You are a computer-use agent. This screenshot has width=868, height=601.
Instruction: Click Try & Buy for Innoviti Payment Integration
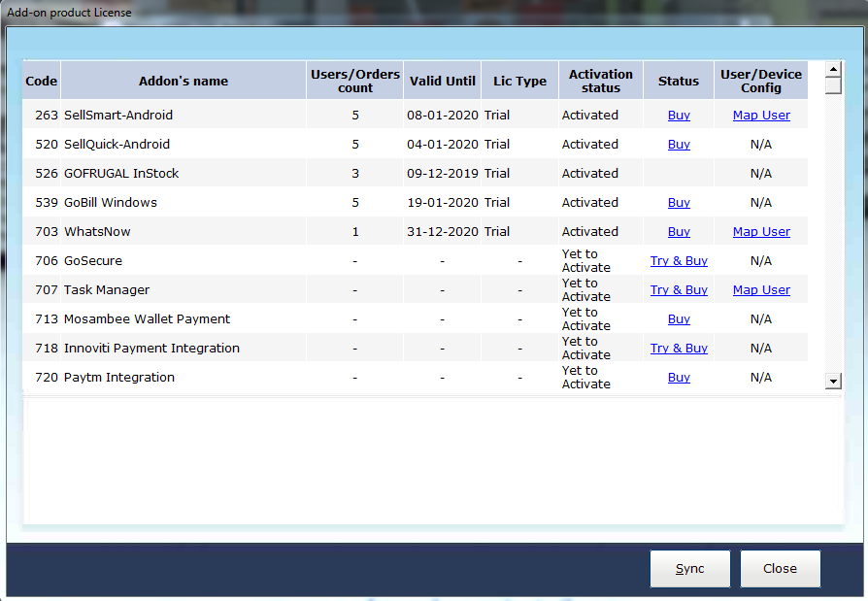point(679,349)
